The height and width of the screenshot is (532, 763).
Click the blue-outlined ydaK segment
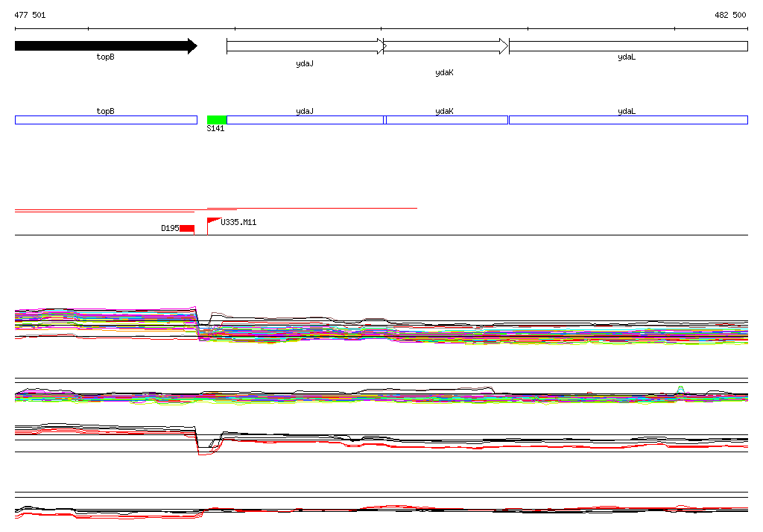[447, 120]
